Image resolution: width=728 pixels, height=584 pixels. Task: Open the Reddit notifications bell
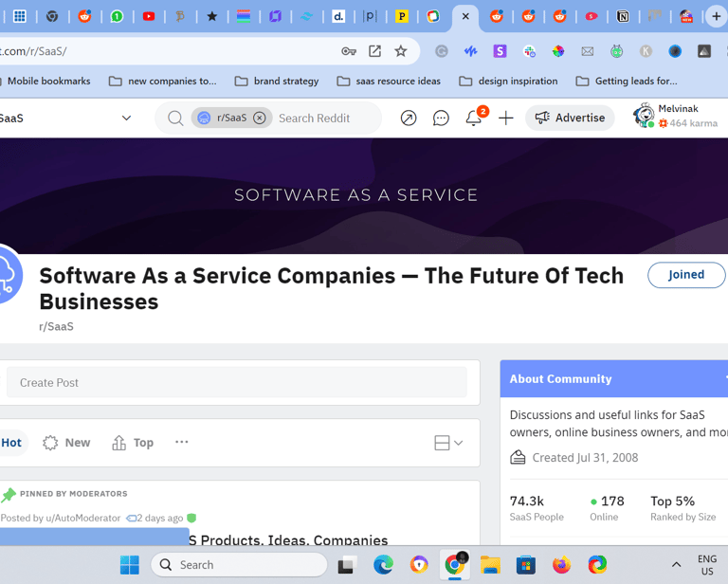[x=474, y=118]
